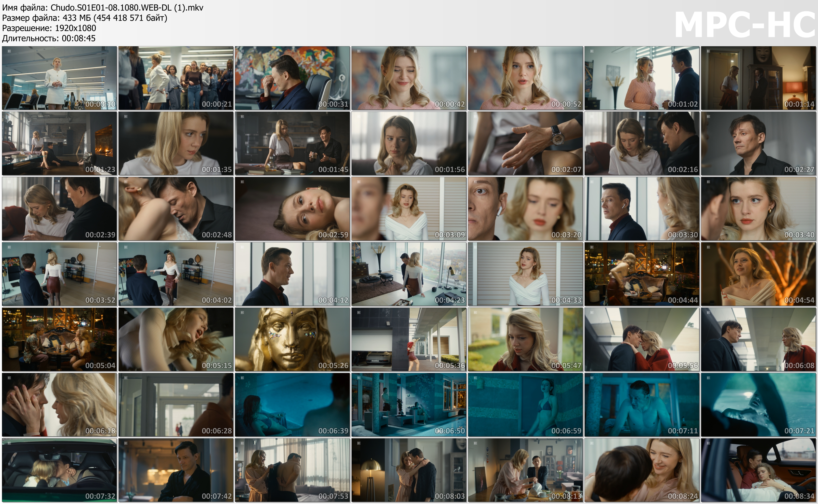Select the frame at 00:02:59
The image size is (818, 504).
point(292,209)
